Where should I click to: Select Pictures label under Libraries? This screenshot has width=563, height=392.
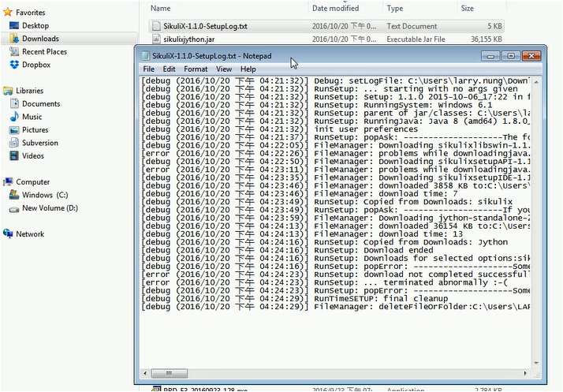point(35,129)
